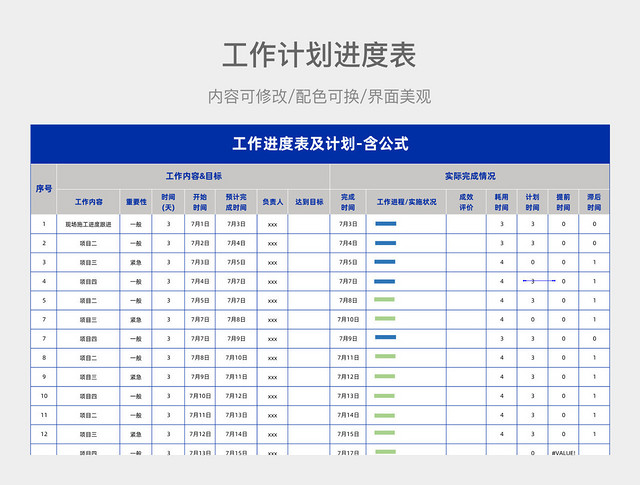Click the 计划时间 column header

pos(532,202)
